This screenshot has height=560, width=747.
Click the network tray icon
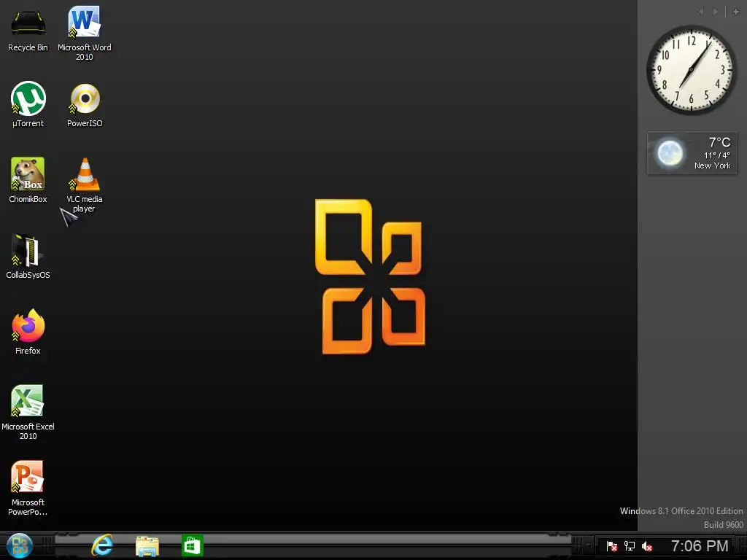[630, 546]
